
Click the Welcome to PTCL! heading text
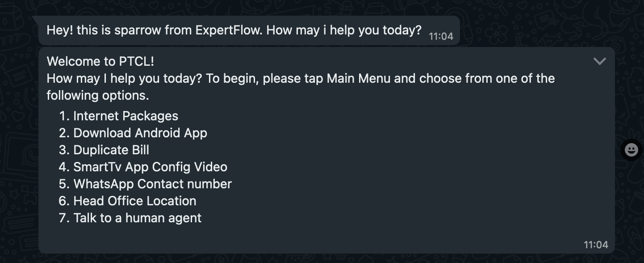click(x=100, y=61)
